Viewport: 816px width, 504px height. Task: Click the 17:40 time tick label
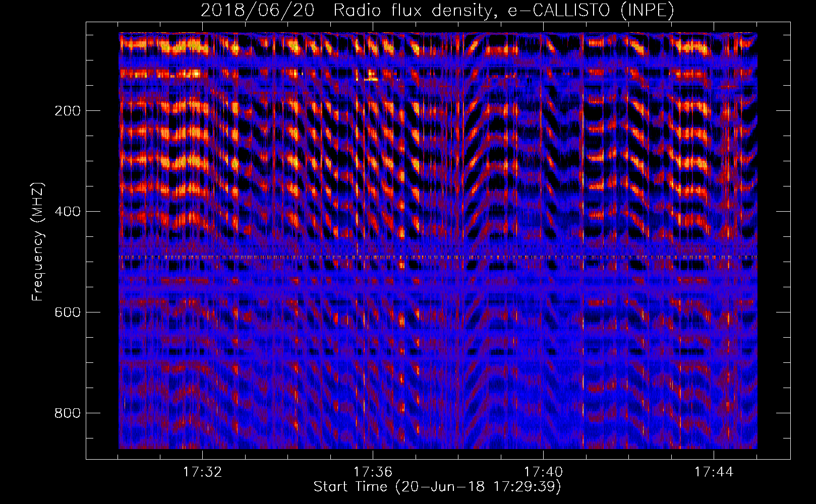543,472
